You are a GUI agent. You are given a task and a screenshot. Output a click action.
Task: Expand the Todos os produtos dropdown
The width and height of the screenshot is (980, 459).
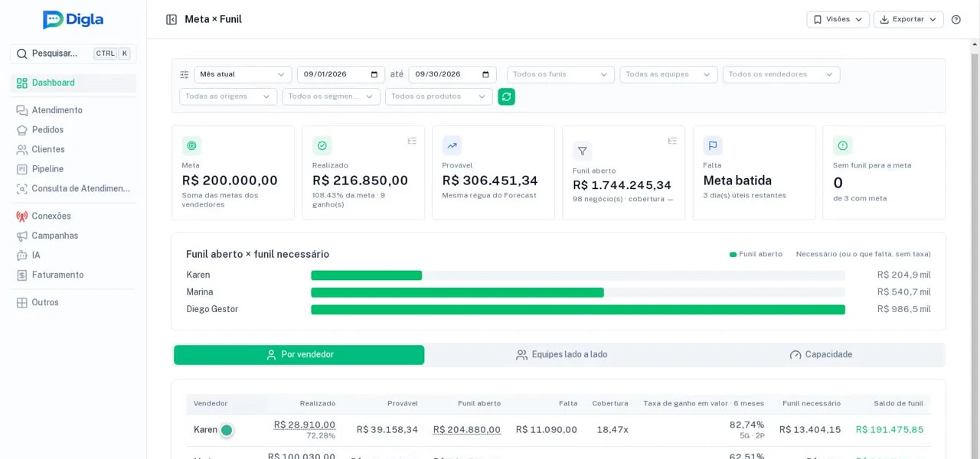click(x=439, y=96)
